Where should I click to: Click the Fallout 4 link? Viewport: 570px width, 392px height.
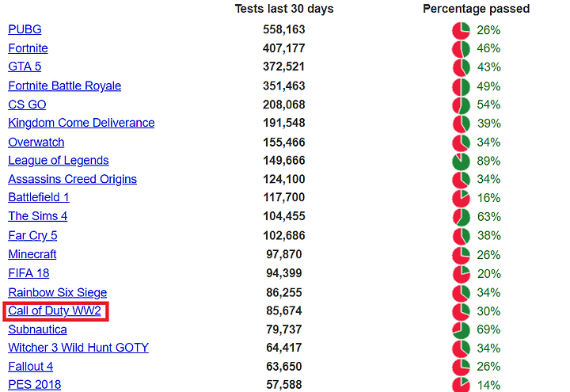pos(31,367)
